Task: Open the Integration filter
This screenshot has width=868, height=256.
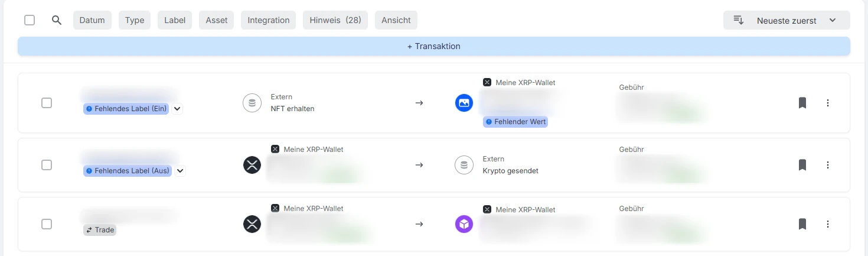Action: tap(269, 20)
